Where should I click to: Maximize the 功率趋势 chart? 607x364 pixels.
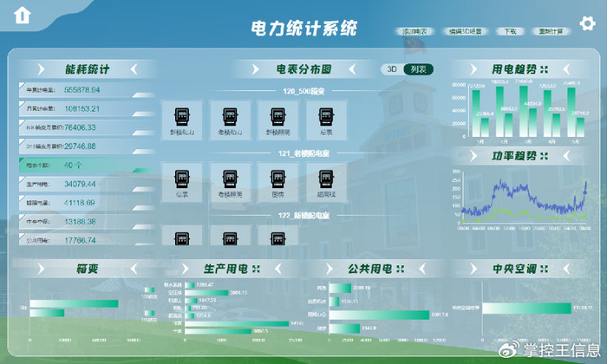544,156
